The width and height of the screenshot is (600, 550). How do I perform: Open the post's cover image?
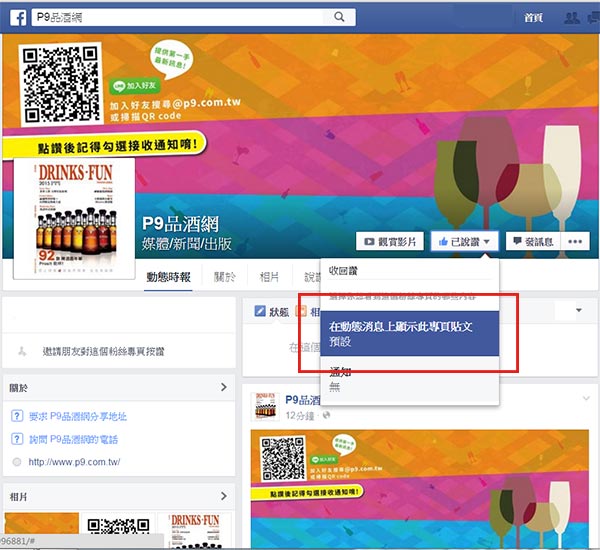pyautogui.click(x=419, y=489)
